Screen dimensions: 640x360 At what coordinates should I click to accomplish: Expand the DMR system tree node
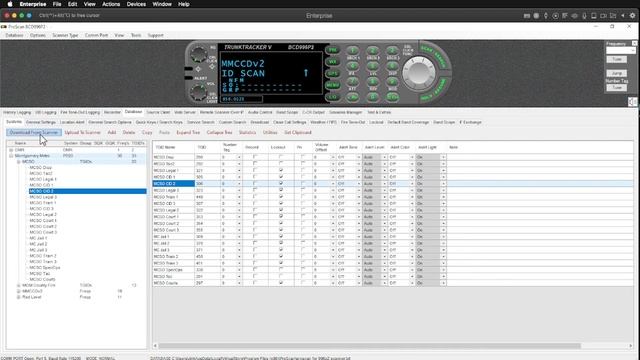(11, 150)
